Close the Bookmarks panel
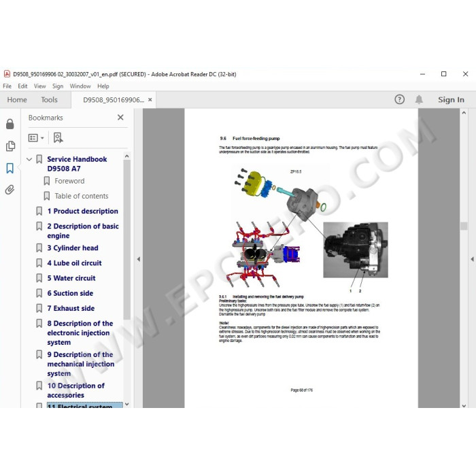The height and width of the screenshot is (476, 476). click(x=120, y=118)
